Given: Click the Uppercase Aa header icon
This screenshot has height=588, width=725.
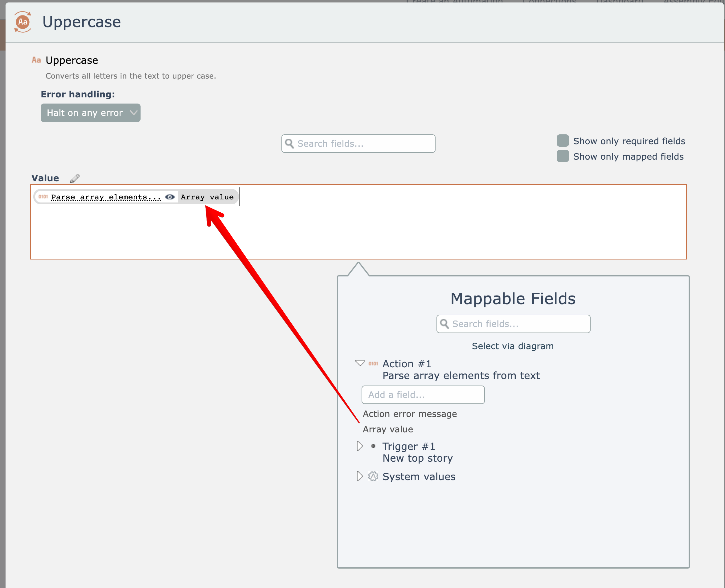Looking at the screenshot, I should (x=23, y=22).
